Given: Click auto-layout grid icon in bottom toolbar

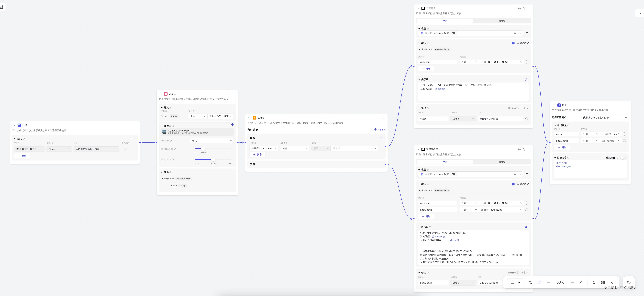Looking at the screenshot, I should tap(603, 282).
